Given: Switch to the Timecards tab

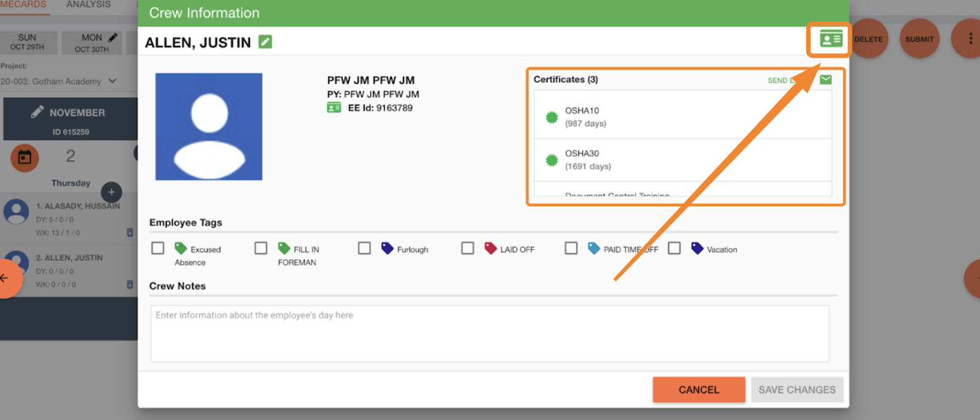Looking at the screenshot, I should 23,5.
